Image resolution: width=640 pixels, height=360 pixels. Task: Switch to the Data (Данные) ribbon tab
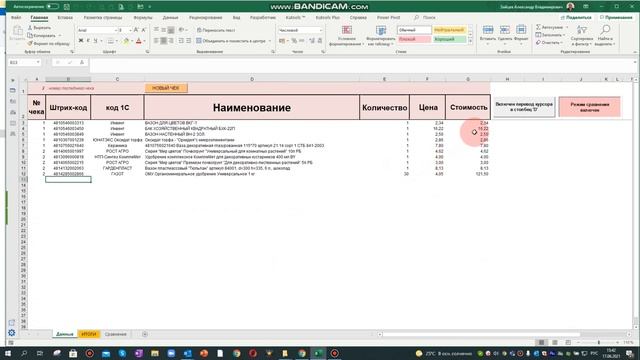(x=170, y=18)
